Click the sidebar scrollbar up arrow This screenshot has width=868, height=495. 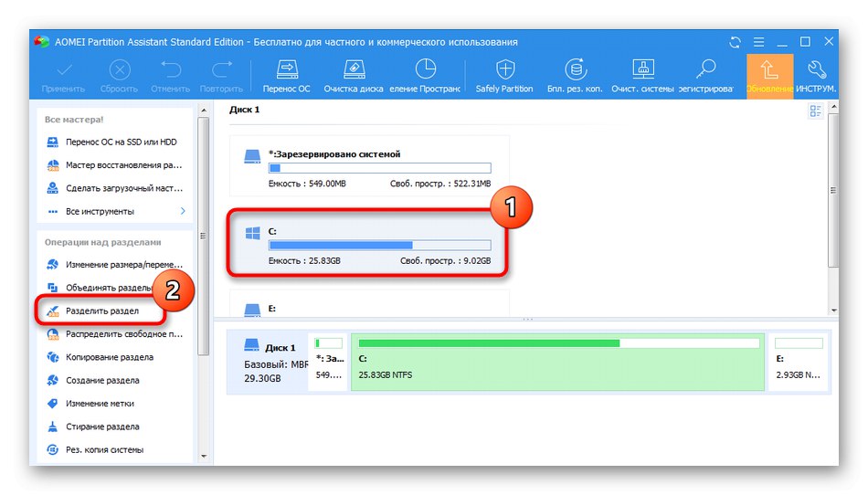pos(203,111)
